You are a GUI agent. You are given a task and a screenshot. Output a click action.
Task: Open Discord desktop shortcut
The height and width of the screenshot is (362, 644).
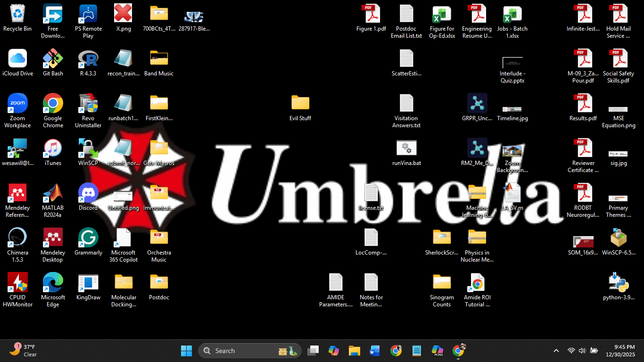(88, 193)
